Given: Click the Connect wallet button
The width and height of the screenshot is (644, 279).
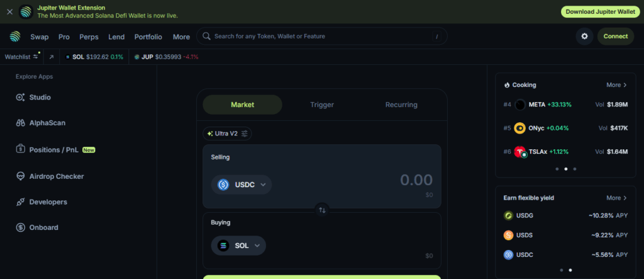Looking at the screenshot, I should point(615,37).
